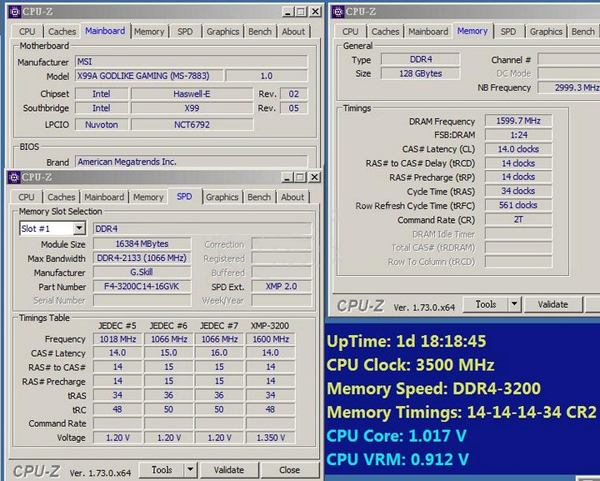This screenshot has width=600, height=481.
Task: Click NB Frequency 2999.3 MHz value
Action: coord(569,88)
